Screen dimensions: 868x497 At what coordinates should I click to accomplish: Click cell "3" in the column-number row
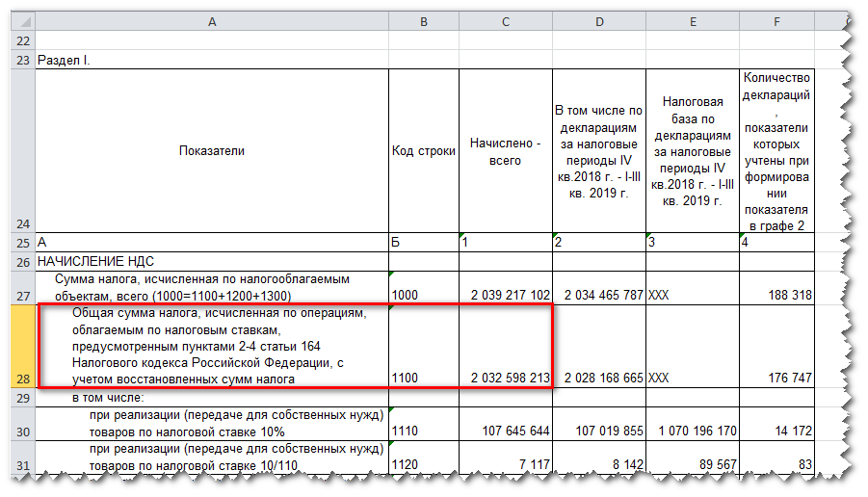point(693,243)
